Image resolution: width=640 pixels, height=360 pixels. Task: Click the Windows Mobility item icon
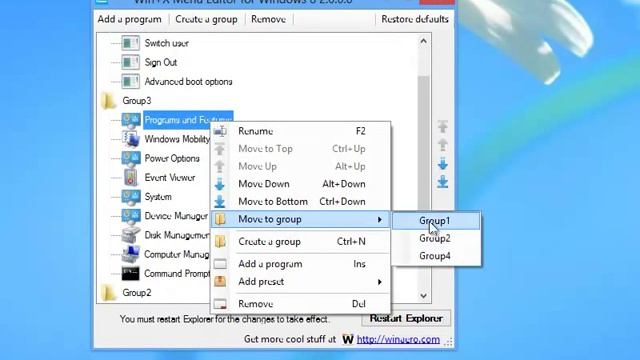point(131,139)
